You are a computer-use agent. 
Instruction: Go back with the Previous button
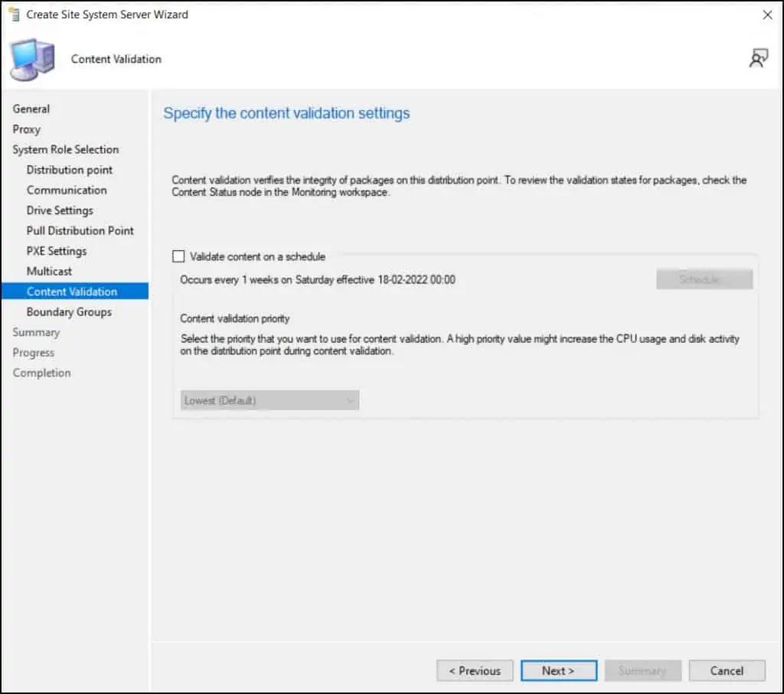point(475,670)
